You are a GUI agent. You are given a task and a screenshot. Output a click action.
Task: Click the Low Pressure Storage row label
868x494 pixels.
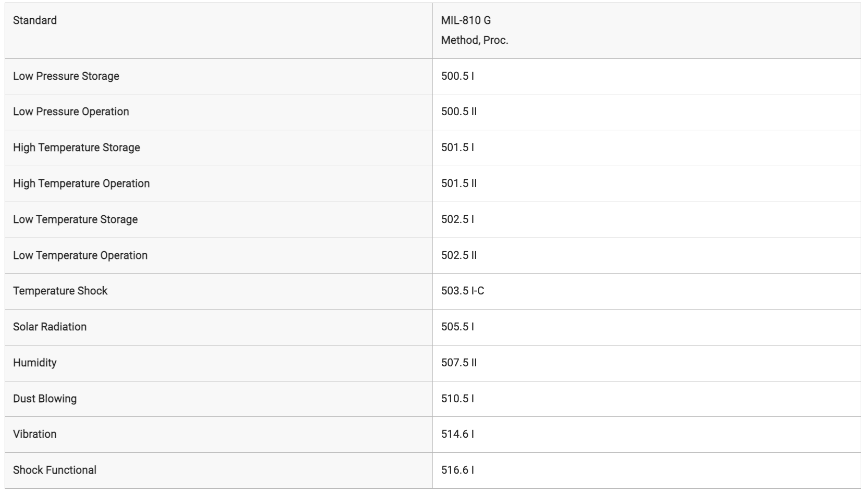(x=66, y=76)
